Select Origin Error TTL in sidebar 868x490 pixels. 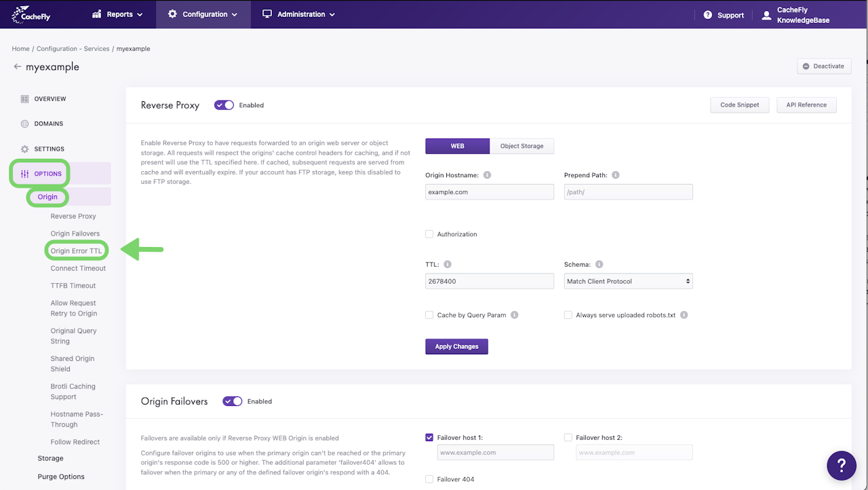(x=76, y=251)
